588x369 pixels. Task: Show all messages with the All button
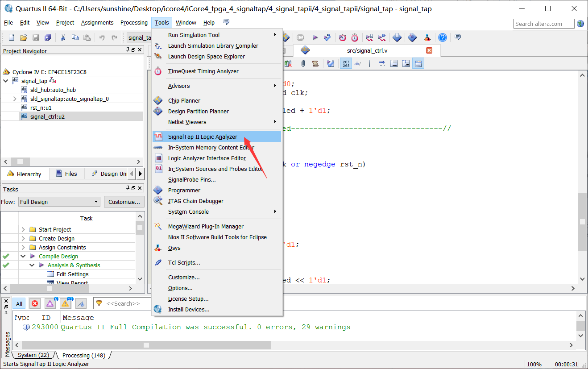19,304
